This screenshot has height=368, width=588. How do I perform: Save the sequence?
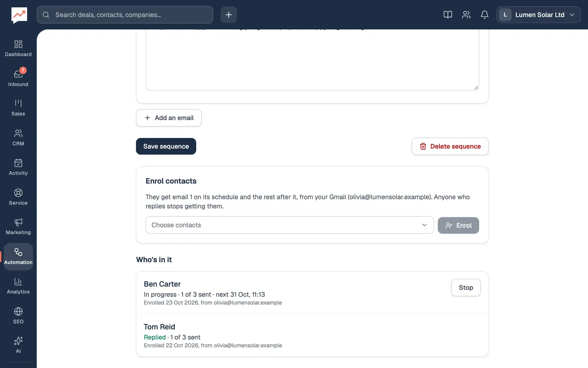coord(166,146)
